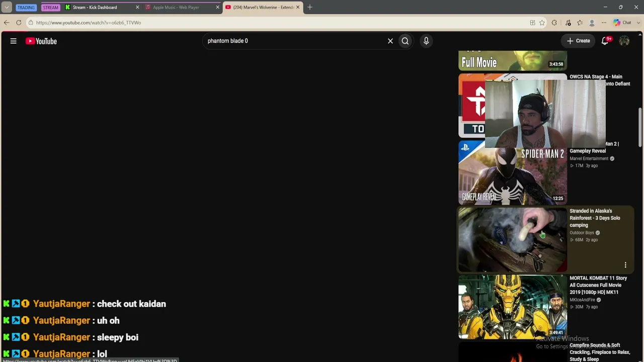Expand the Chat button chevron

tap(638, 23)
